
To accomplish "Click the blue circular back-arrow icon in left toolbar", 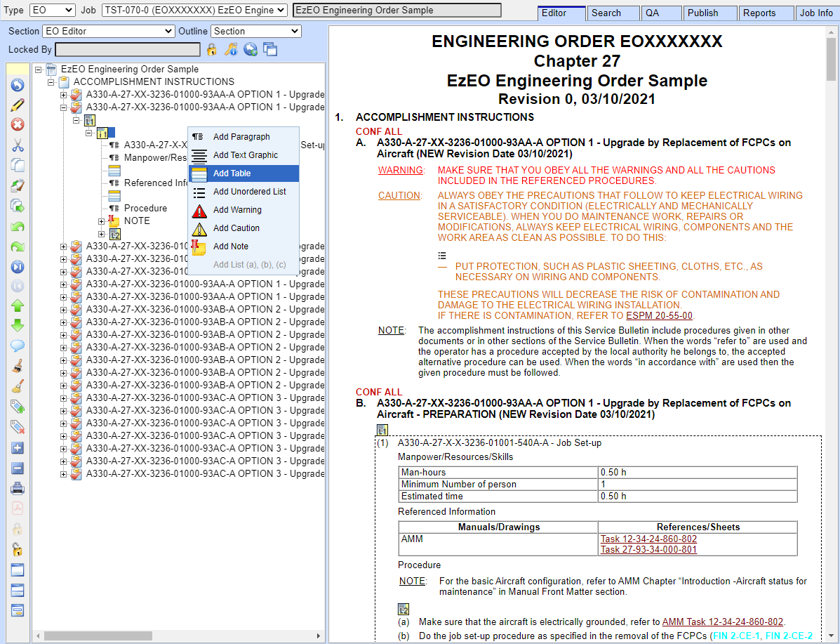I will coord(18,85).
